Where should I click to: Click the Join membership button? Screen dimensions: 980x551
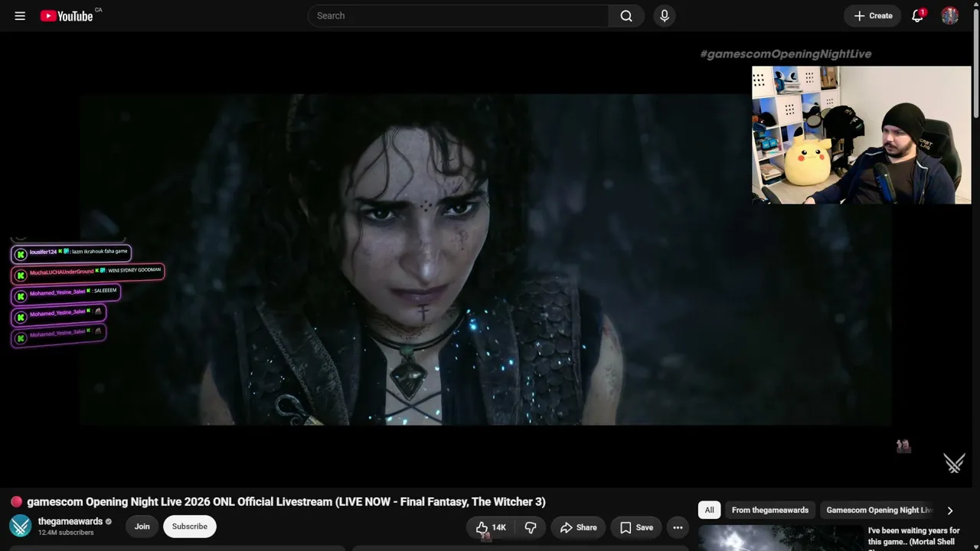point(142,527)
